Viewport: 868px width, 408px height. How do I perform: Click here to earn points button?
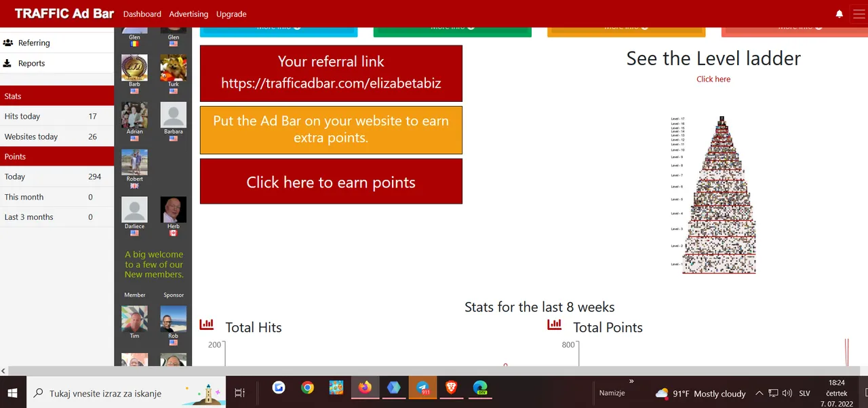pyautogui.click(x=331, y=181)
